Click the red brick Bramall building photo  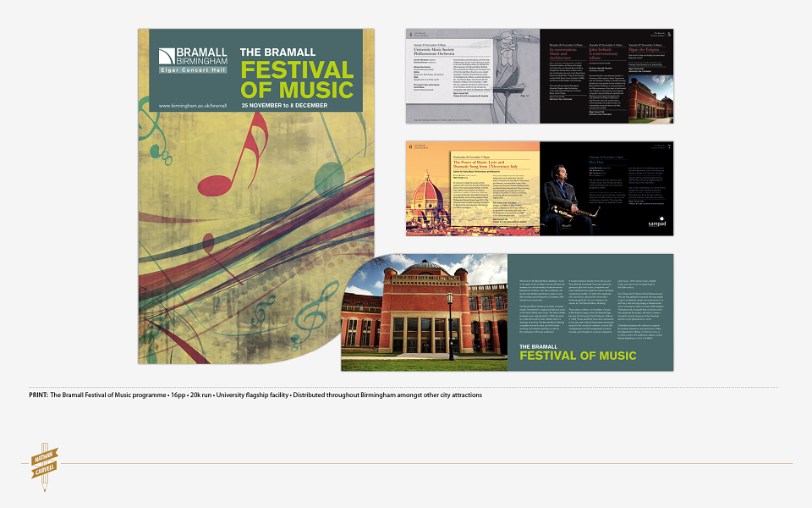click(425, 312)
